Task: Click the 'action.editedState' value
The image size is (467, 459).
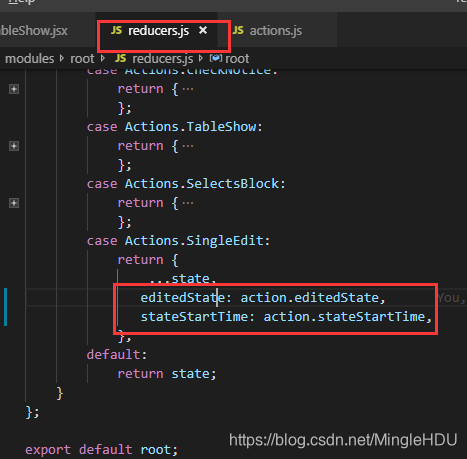Action: click(310, 298)
